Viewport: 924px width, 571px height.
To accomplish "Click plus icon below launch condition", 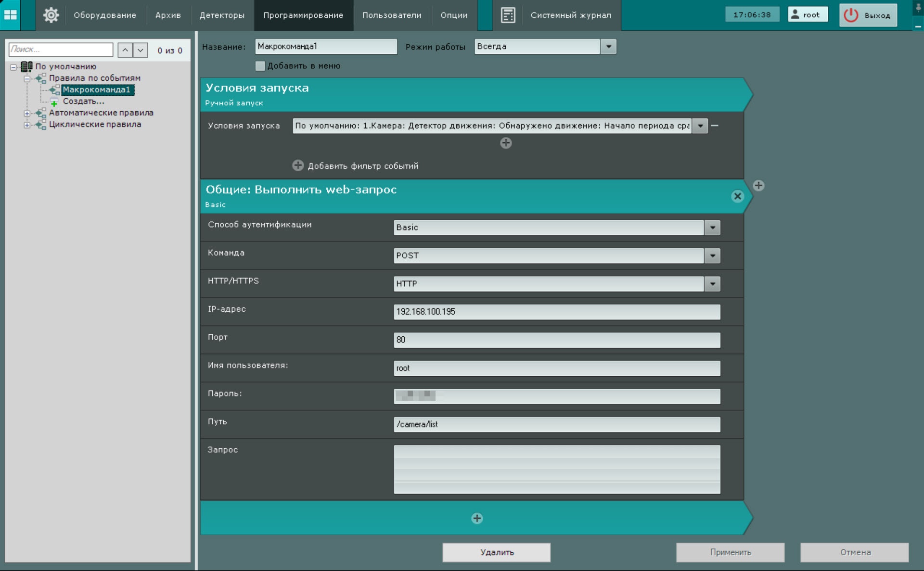I will click(505, 143).
